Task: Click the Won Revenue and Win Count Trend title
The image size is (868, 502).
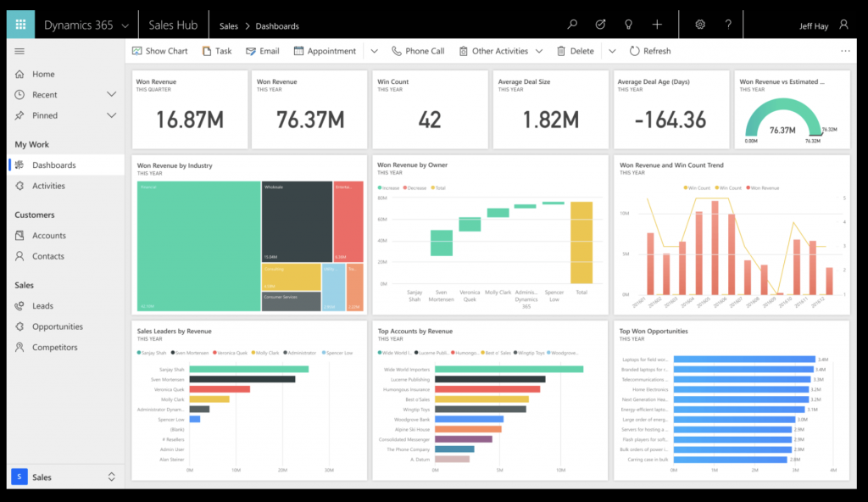Action: coord(671,165)
